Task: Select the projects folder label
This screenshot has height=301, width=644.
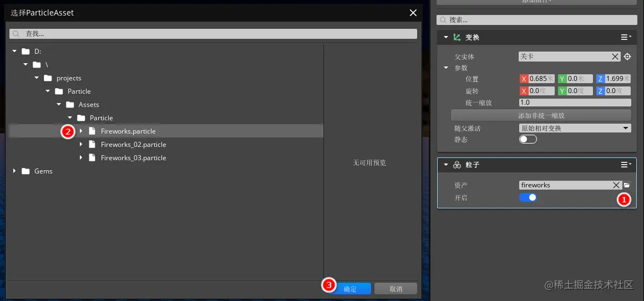Action: point(69,78)
